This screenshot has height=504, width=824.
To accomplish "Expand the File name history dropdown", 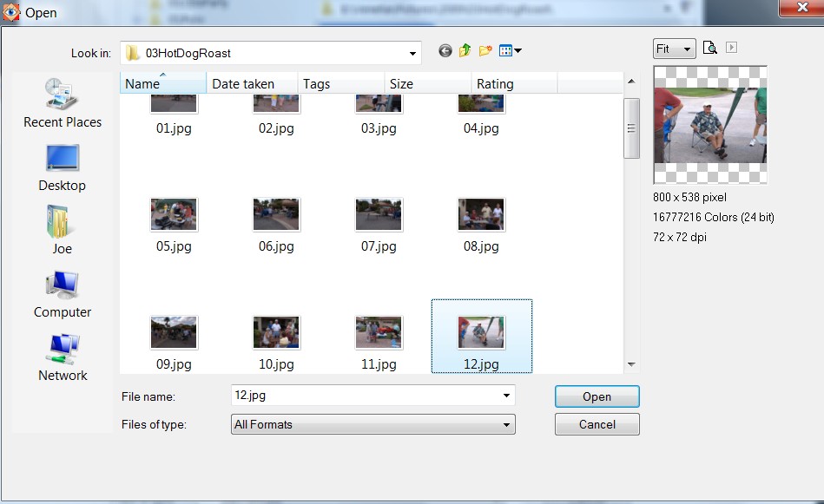I will click(x=506, y=396).
